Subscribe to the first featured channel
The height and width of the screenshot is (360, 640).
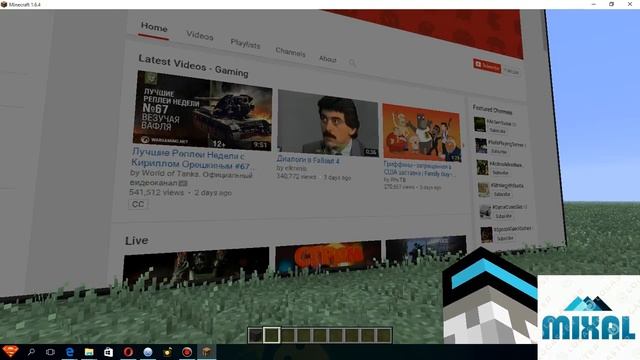497,131
